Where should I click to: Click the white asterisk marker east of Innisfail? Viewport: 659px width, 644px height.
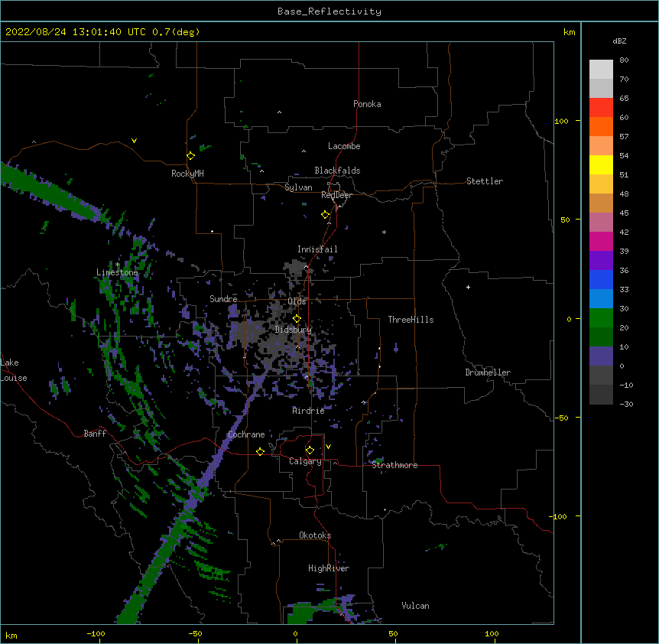tap(384, 232)
